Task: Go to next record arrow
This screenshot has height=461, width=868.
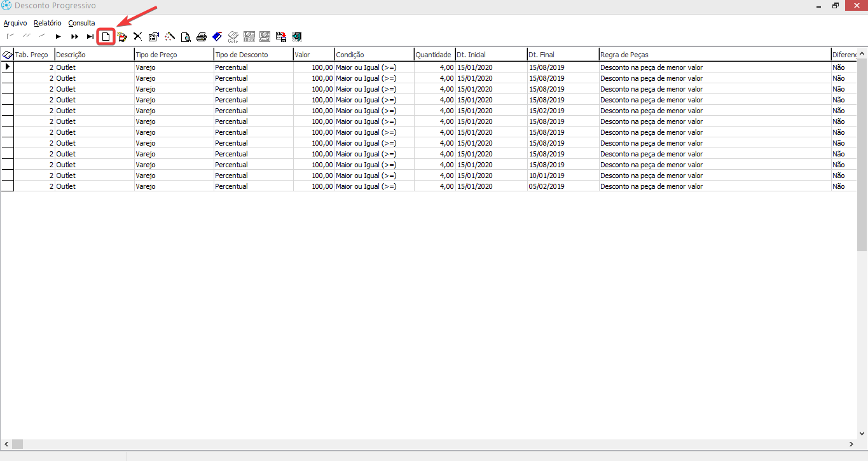Action: [59, 37]
